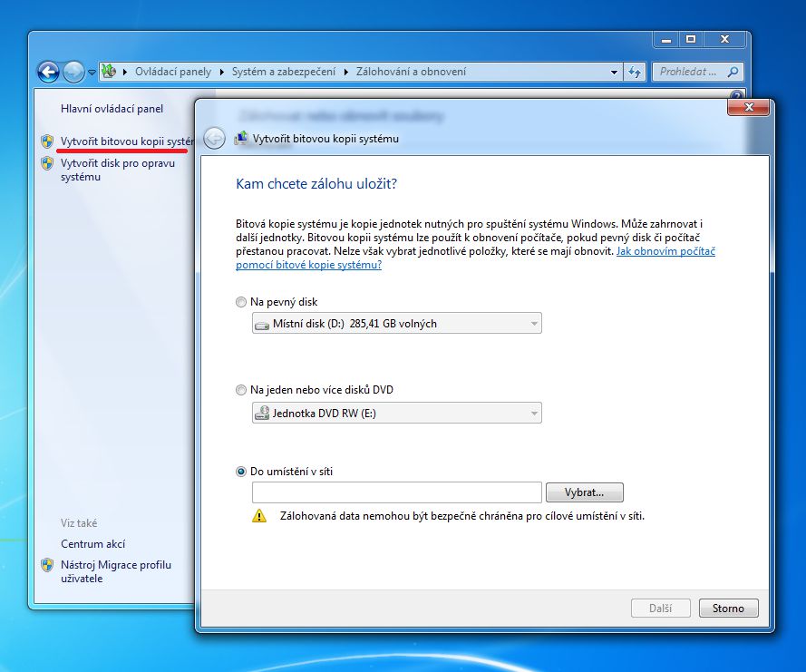Click the network location input field

point(397,492)
